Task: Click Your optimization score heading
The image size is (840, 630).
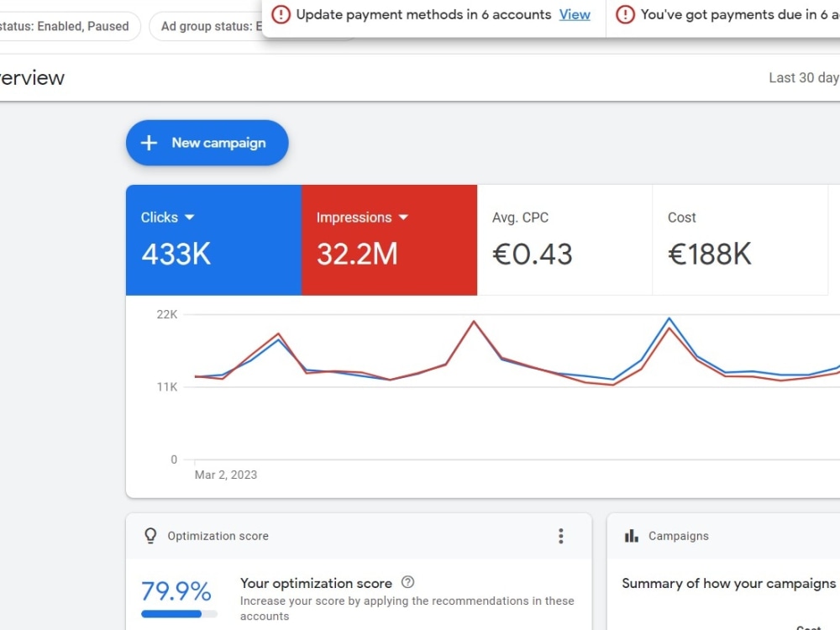Action: coord(316,583)
